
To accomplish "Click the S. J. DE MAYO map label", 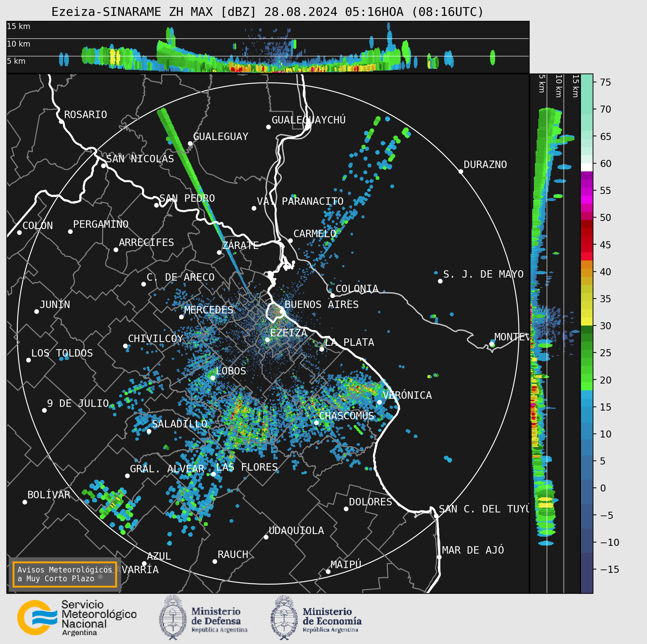I will point(483,274).
